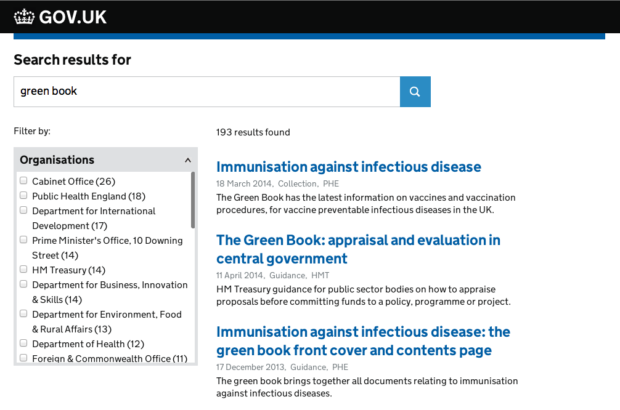Viewport: 620px width, 410px height.
Task: Click the magnifying glass search button
Action: pyautogui.click(x=415, y=92)
